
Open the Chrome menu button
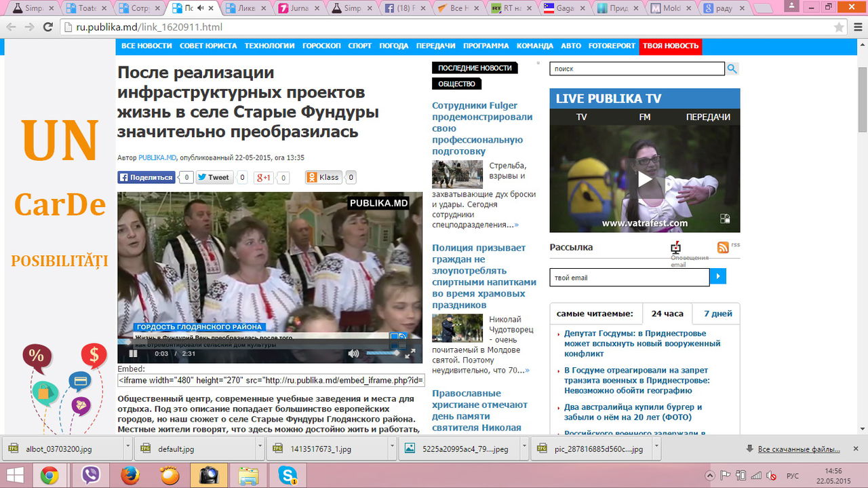click(x=857, y=27)
